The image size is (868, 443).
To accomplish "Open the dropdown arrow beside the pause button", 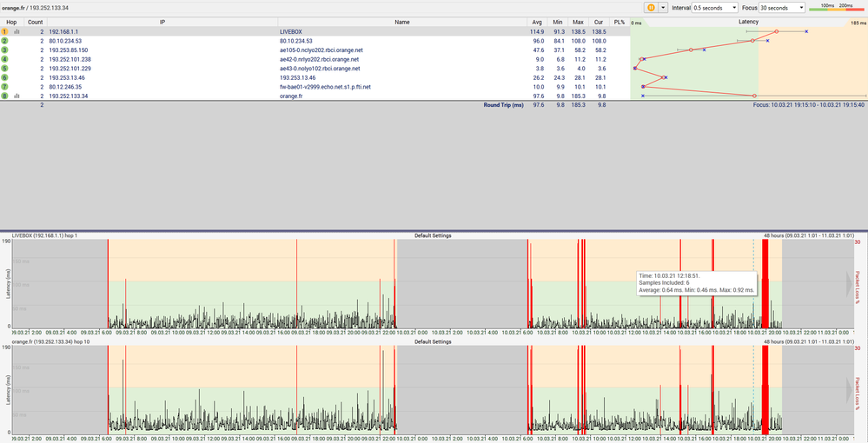I will pyautogui.click(x=663, y=8).
